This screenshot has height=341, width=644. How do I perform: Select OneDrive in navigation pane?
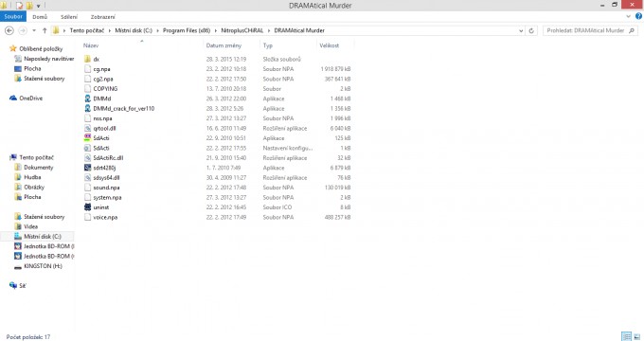31,99
